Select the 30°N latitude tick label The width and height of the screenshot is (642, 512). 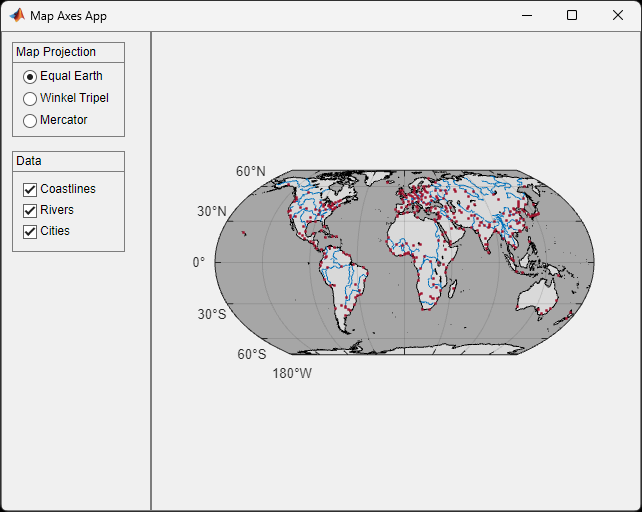pyautogui.click(x=211, y=211)
